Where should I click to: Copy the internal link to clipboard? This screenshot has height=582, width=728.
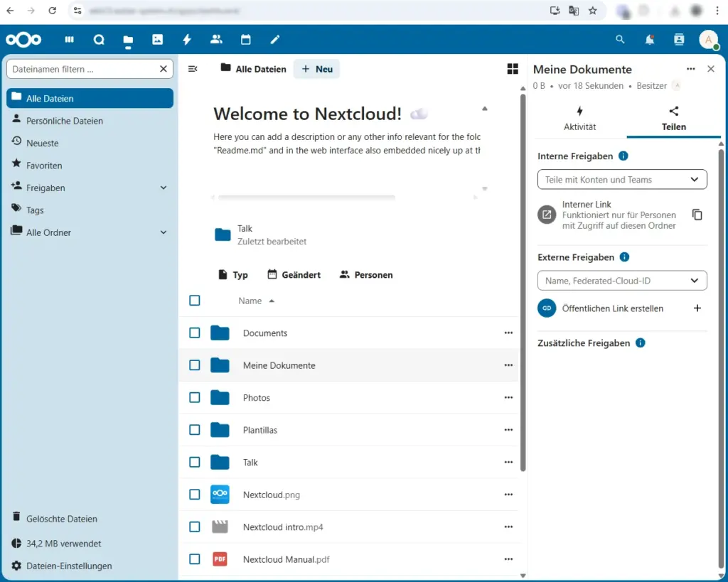pos(697,215)
